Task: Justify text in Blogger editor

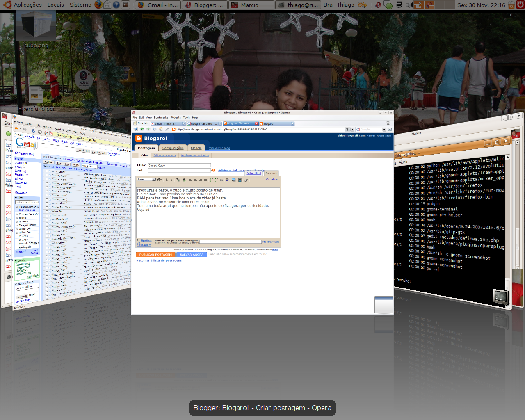Action: 205,180
